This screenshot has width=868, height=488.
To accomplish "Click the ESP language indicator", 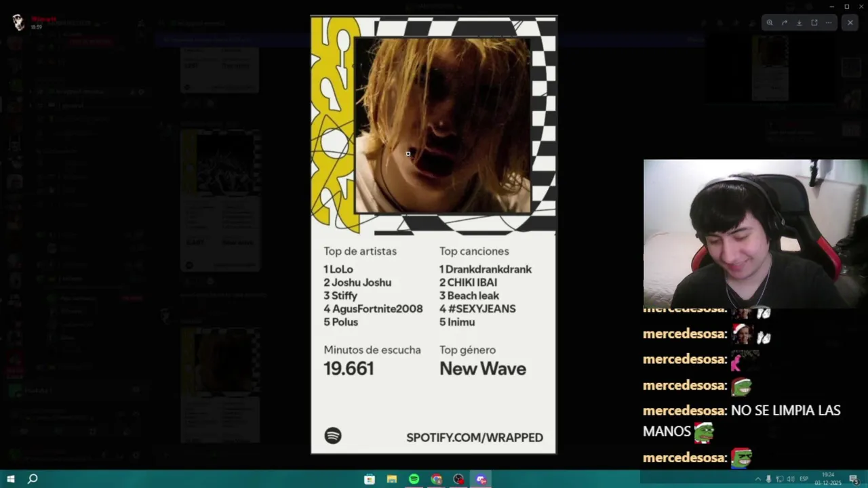I will tap(804, 479).
